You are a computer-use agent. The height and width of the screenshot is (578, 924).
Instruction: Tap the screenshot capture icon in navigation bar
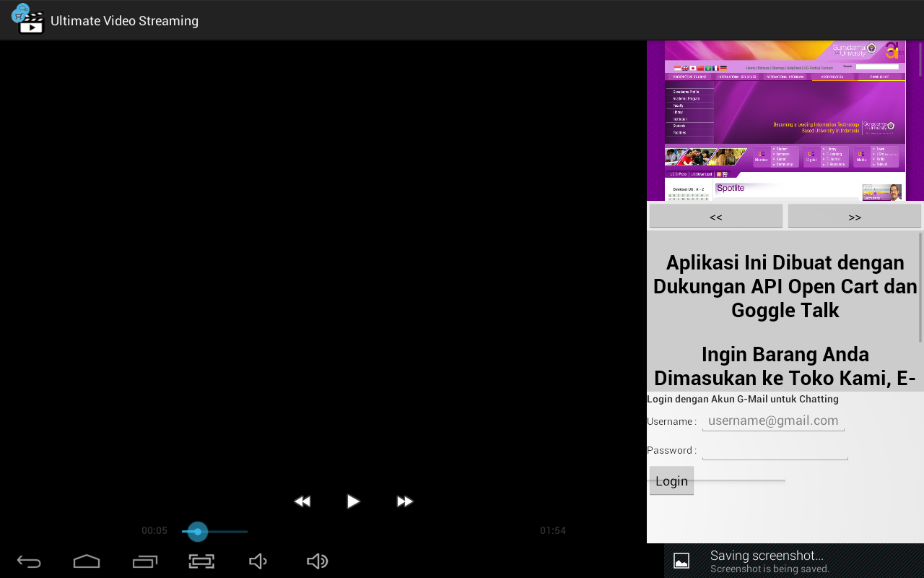point(202,561)
